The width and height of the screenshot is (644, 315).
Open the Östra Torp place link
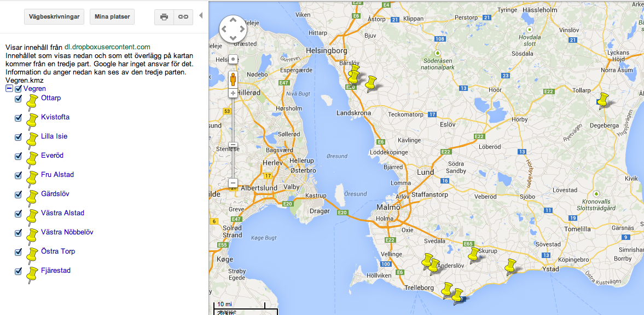click(x=58, y=251)
